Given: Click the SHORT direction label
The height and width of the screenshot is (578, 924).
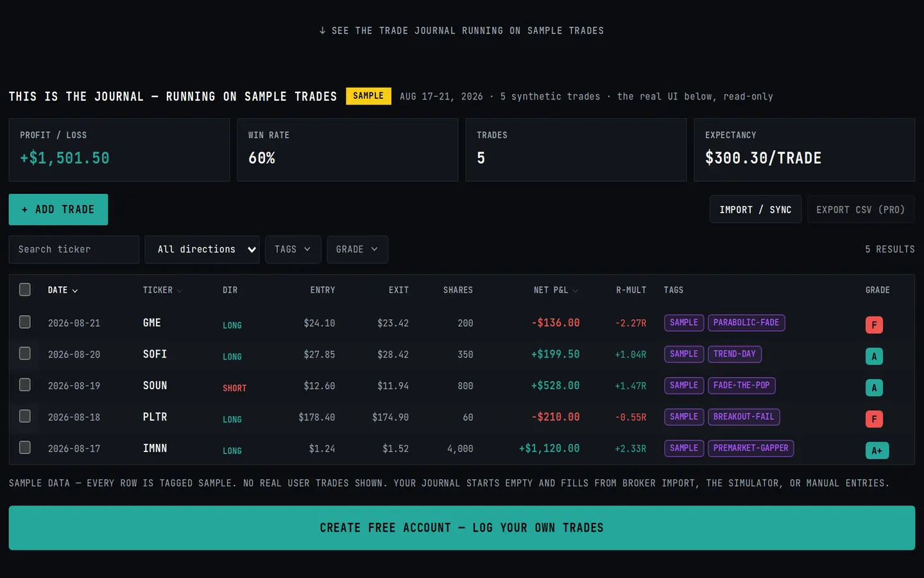Looking at the screenshot, I should point(234,388).
